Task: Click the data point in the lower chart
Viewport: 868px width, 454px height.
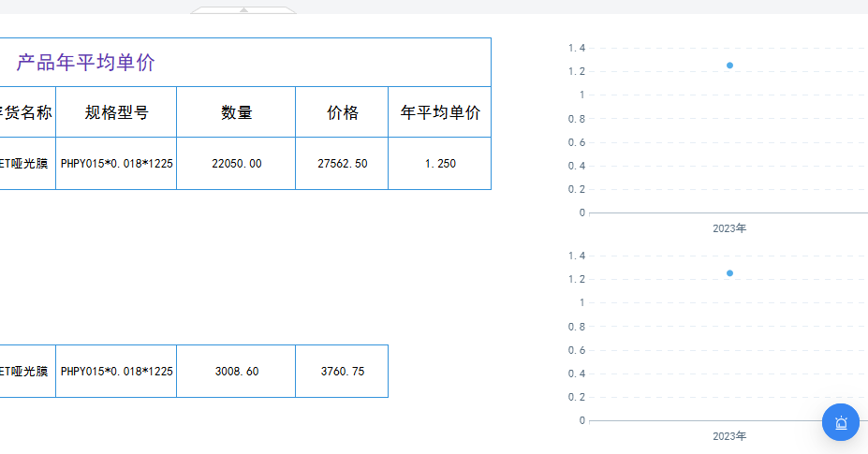Action: tap(729, 273)
